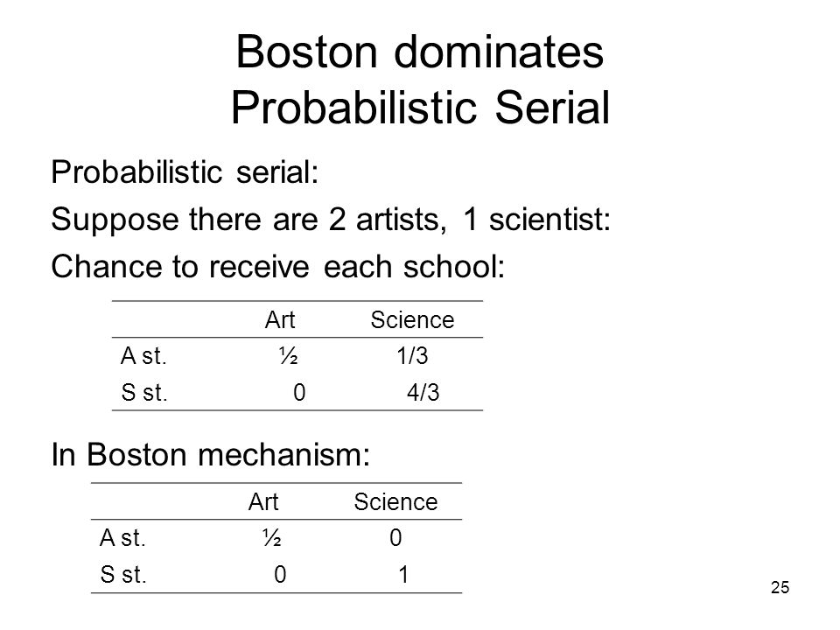Click the 'S st.' label in Boston table
The width and height of the screenshot is (840, 630).
click(x=123, y=574)
